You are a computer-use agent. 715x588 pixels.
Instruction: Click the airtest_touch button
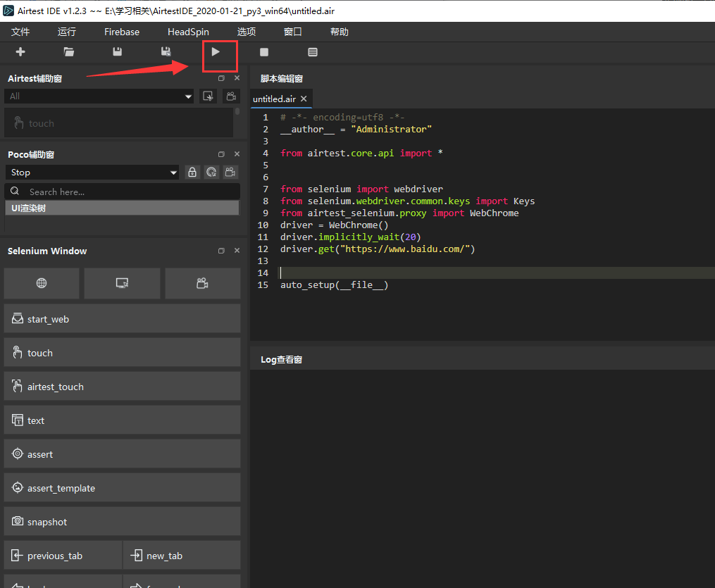[122, 386]
